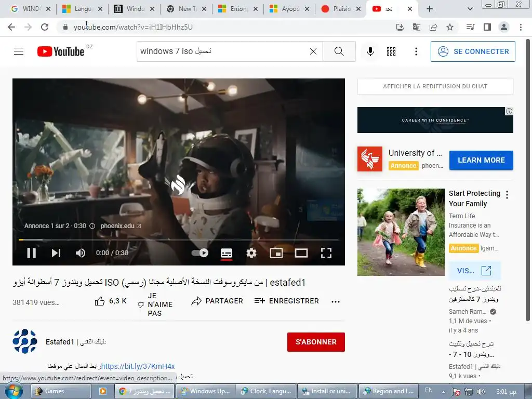Skip to next video
This screenshot has height=399, width=532.
56,253
